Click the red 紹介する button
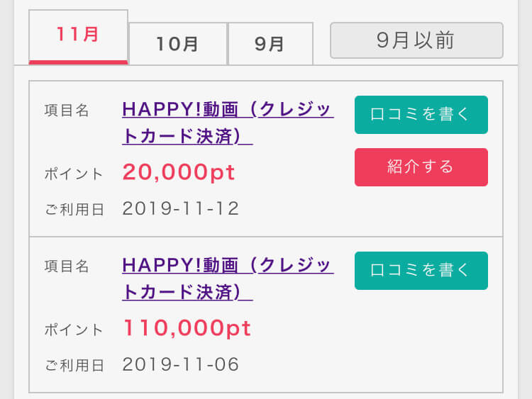 (421, 167)
